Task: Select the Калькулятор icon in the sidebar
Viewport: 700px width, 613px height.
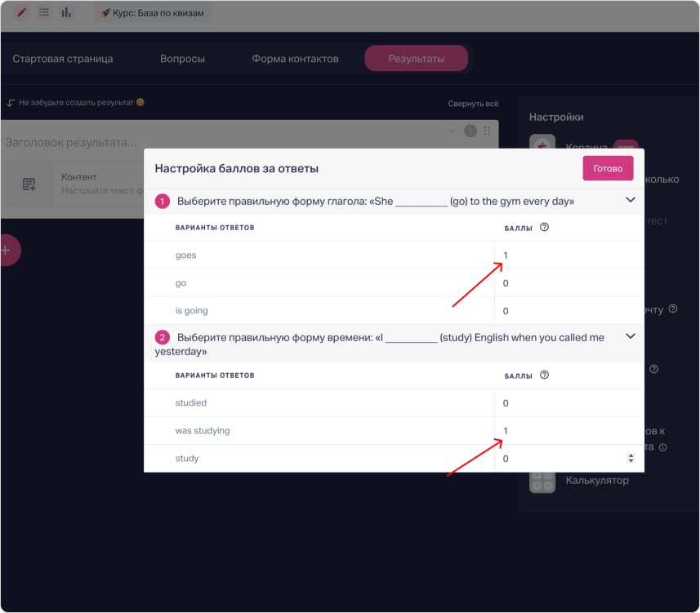Action: pos(542,480)
